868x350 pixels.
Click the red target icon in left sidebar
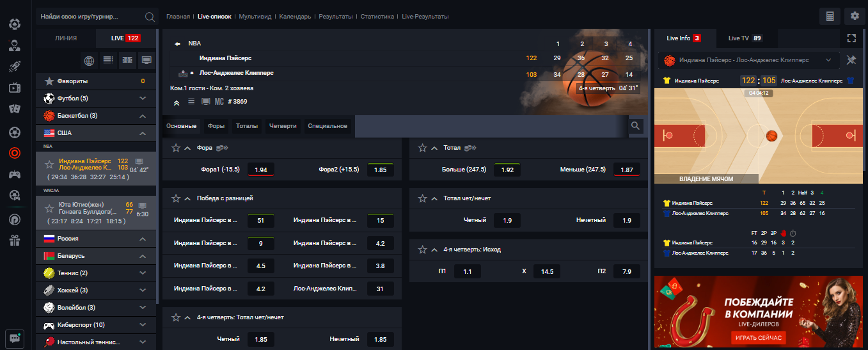click(x=14, y=153)
